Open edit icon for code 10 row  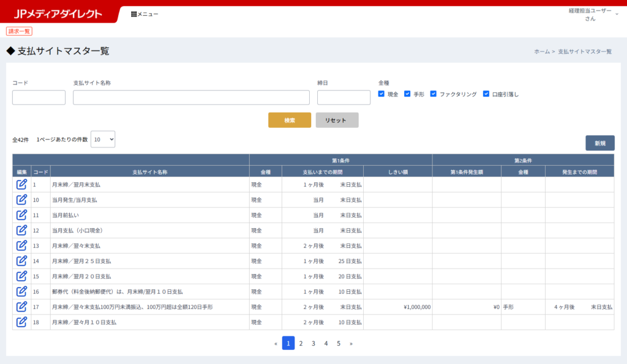[21, 199]
